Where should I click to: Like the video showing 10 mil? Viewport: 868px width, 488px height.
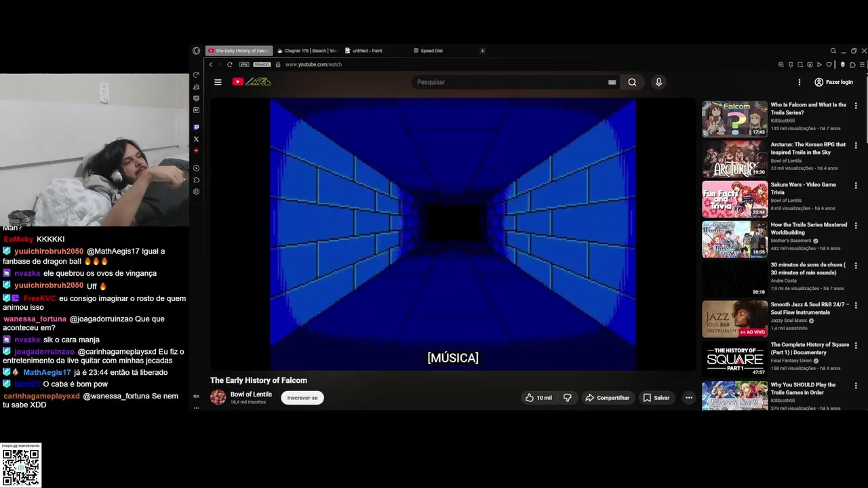(x=539, y=398)
